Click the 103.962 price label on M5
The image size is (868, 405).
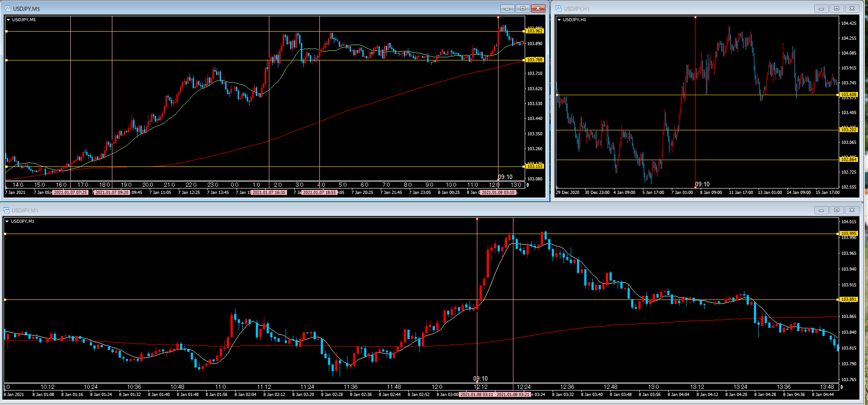(x=535, y=31)
